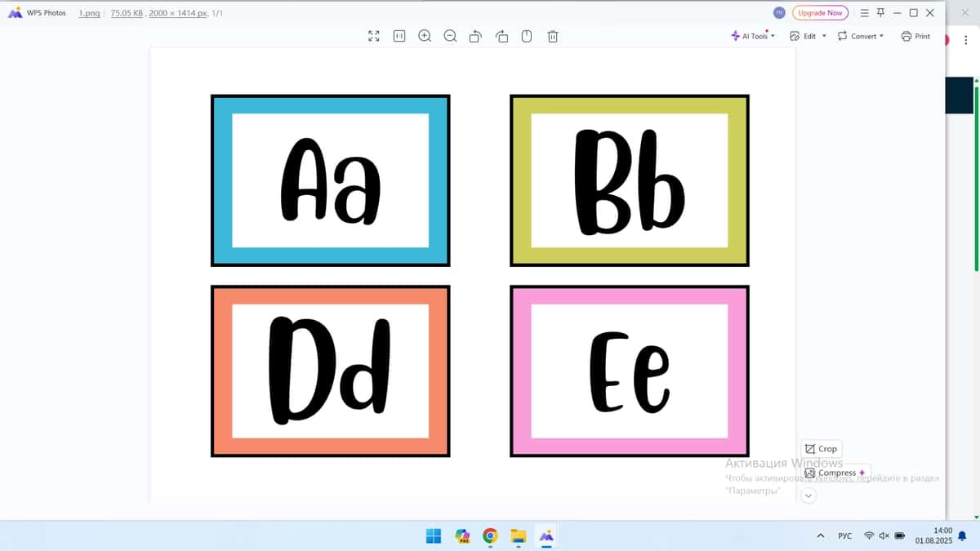Click the Compress tool button
980x551 pixels.
tap(836, 473)
